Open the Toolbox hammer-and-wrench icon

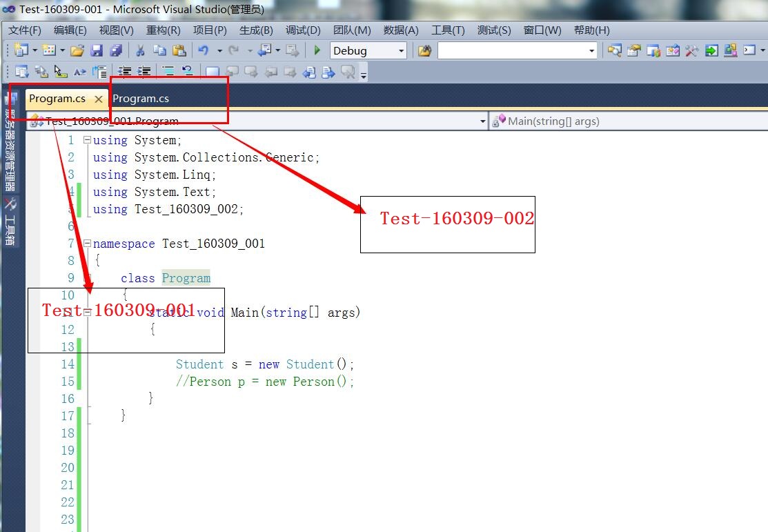691,50
